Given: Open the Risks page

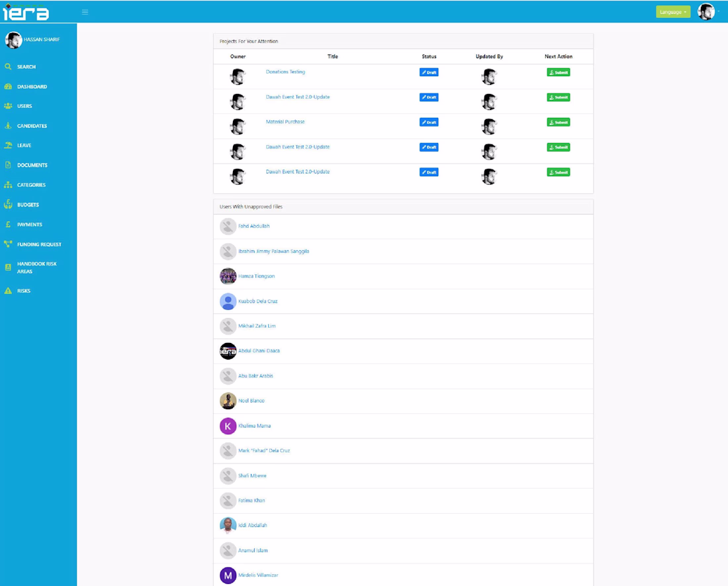Looking at the screenshot, I should 24,291.
